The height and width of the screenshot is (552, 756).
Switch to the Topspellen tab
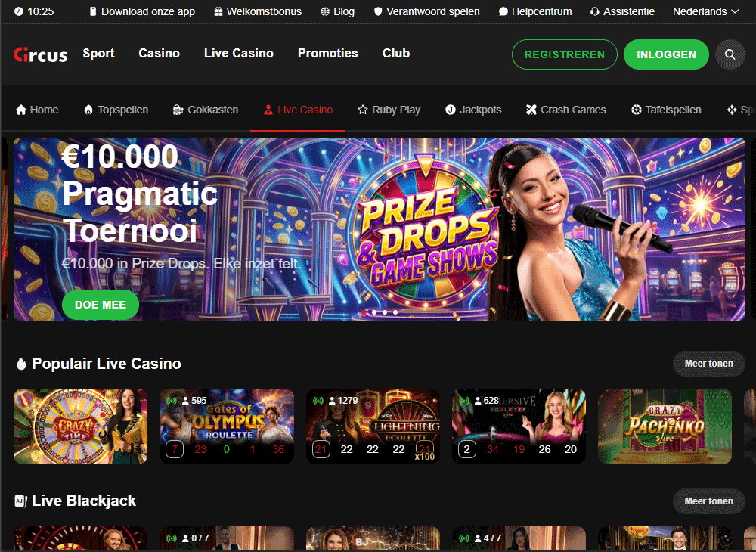pyautogui.click(x=116, y=110)
